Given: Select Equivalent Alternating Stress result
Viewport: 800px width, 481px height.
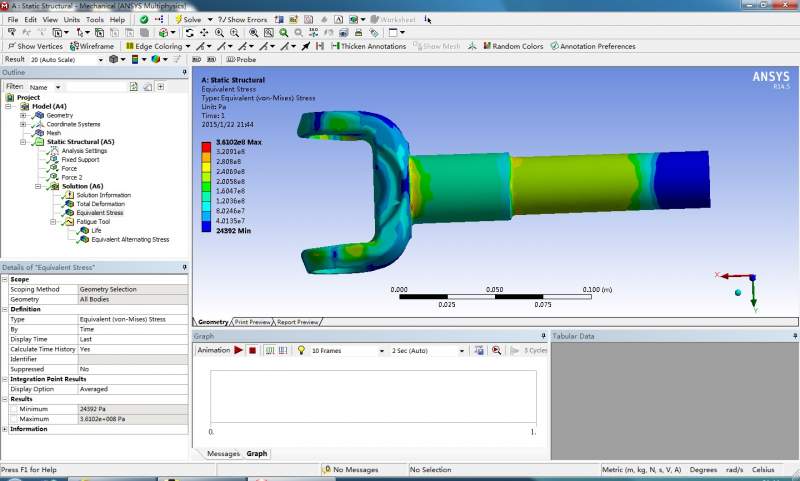Looking at the screenshot, I should pos(130,239).
